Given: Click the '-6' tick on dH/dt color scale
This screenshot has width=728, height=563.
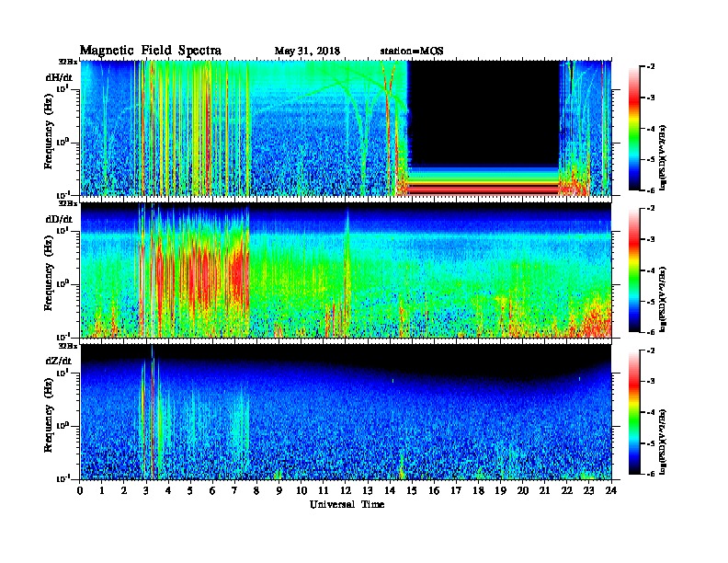Looking at the screenshot, I should point(651,190).
